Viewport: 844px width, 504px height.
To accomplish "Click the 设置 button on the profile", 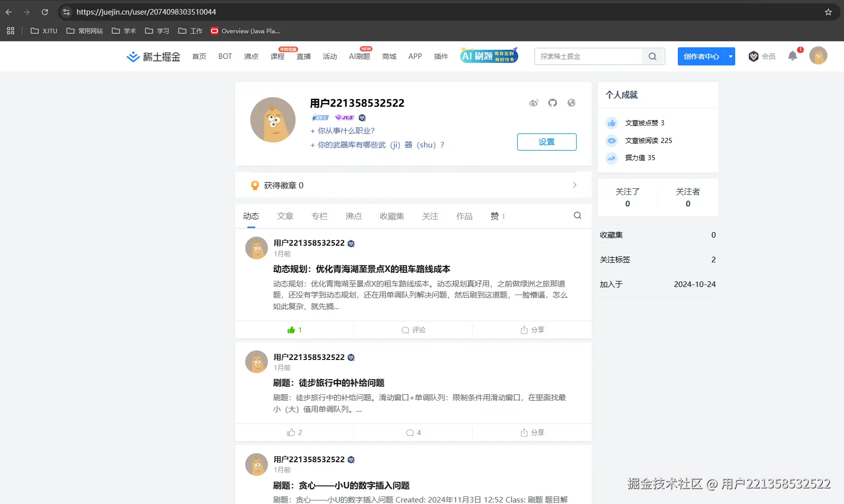I will [x=546, y=141].
